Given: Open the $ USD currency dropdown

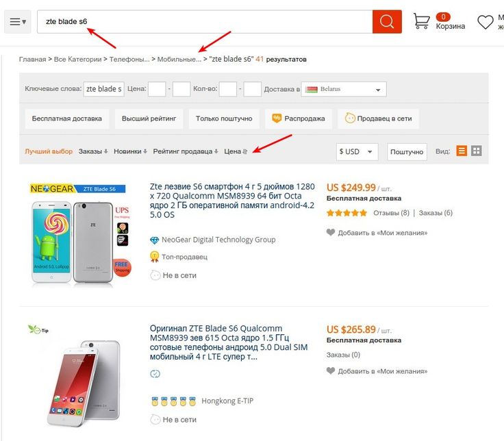Looking at the screenshot, I should pos(357,152).
